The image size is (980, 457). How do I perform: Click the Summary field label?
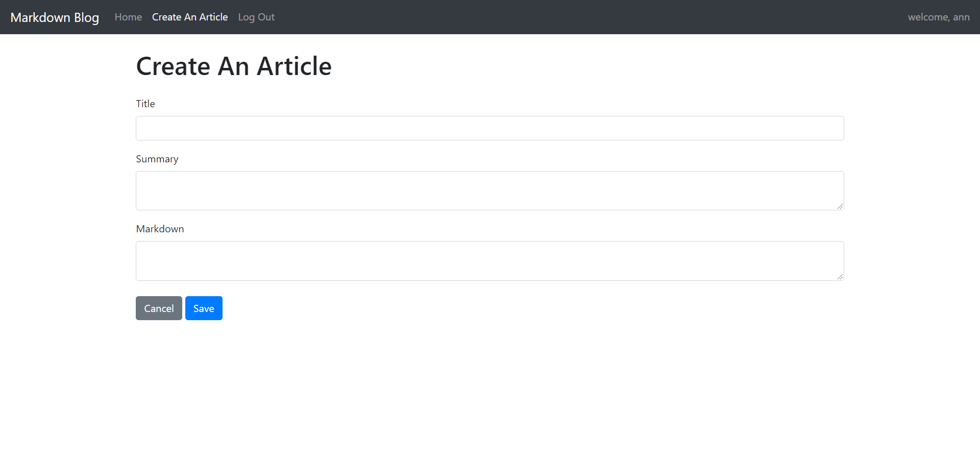click(157, 159)
